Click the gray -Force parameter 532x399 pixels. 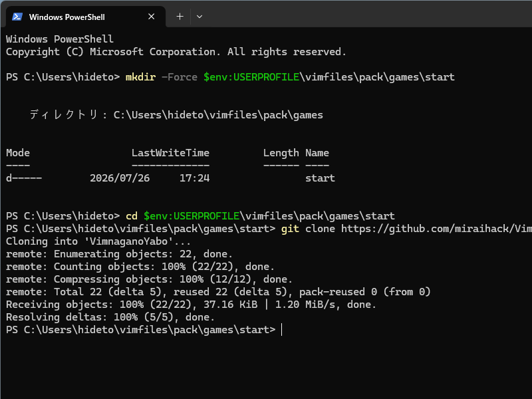click(180, 77)
